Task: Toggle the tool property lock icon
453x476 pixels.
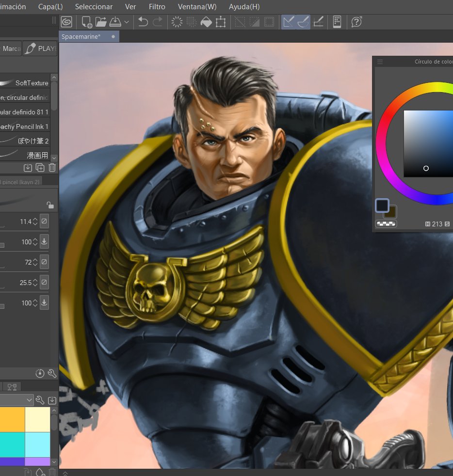Action: [50, 205]
